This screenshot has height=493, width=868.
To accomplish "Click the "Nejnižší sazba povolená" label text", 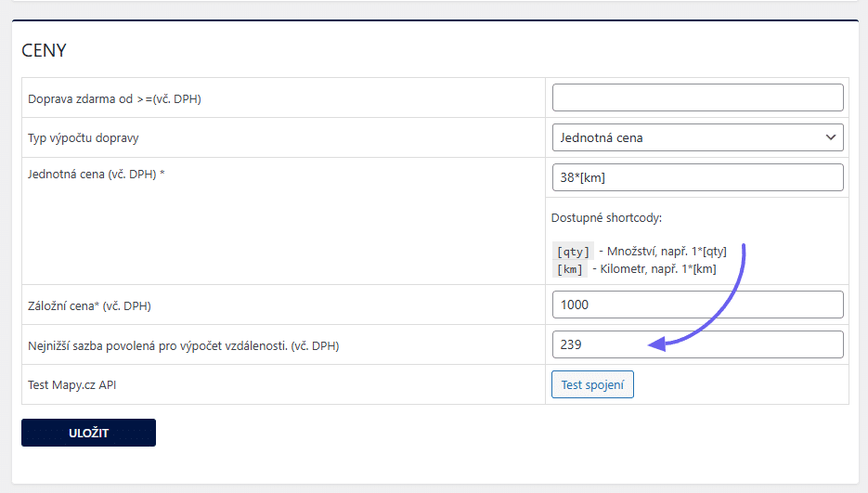I will (183, 345).
